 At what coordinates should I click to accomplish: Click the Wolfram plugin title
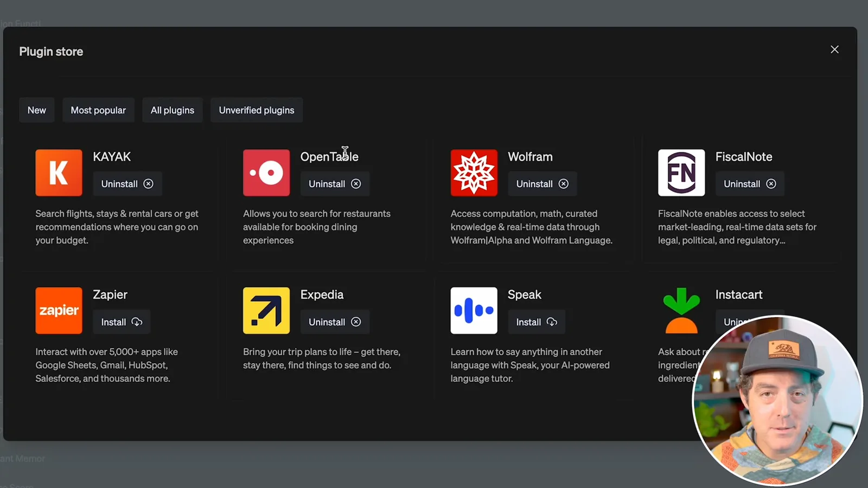point(530,157)
